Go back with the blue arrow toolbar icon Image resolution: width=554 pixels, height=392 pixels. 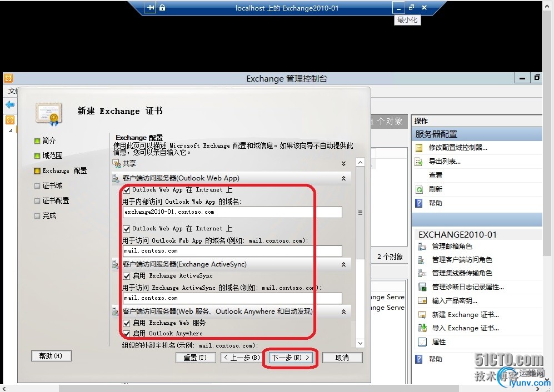point(10,105)
